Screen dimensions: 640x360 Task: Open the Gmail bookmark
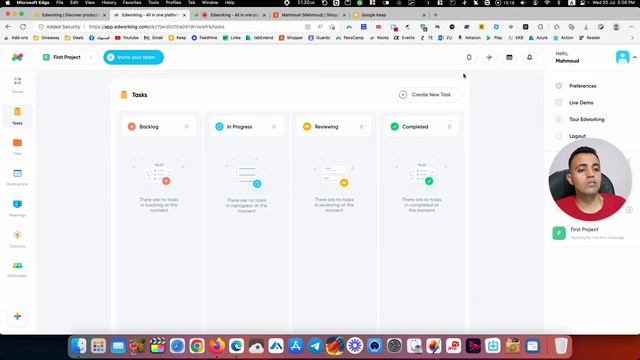(153, 38)
